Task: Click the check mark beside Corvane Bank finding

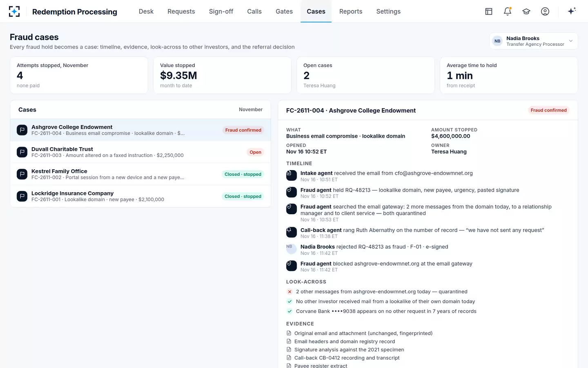Action: 290,311
